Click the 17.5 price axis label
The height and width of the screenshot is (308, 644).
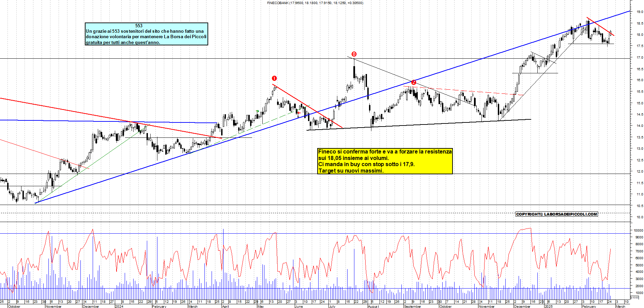[640, 46]
